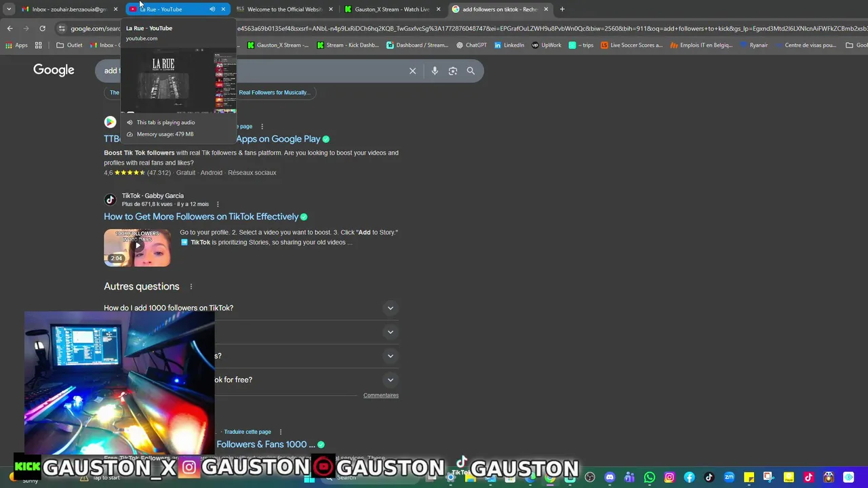Mute the La Rue YouTube tab audio
868x488 pixels.
212,9
